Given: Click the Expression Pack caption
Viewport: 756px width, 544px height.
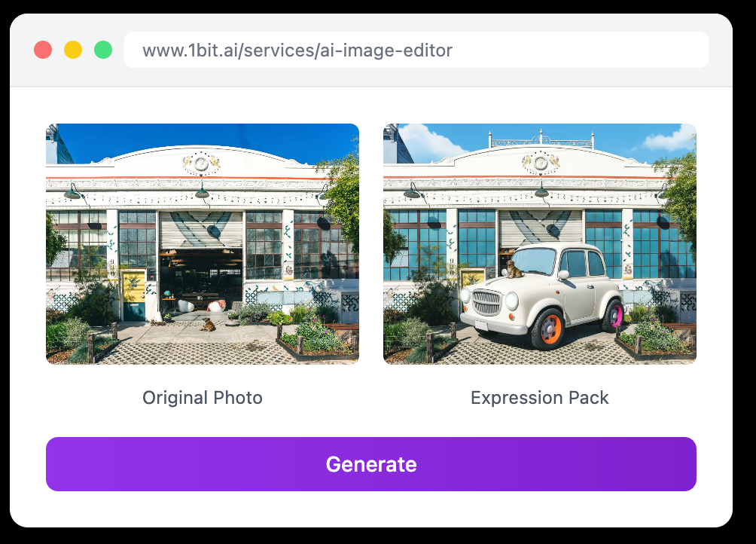Looking at the screenshot, I should pos(540,398).
